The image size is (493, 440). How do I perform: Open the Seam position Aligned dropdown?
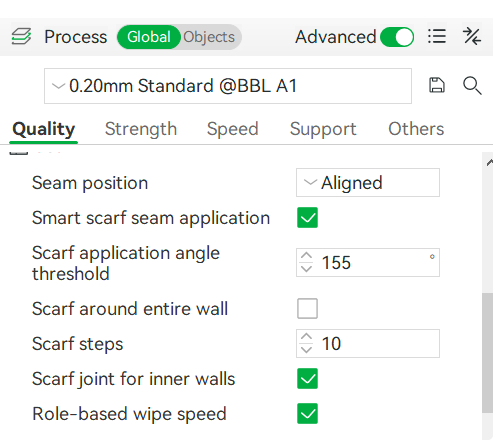[x=368, y=183]
